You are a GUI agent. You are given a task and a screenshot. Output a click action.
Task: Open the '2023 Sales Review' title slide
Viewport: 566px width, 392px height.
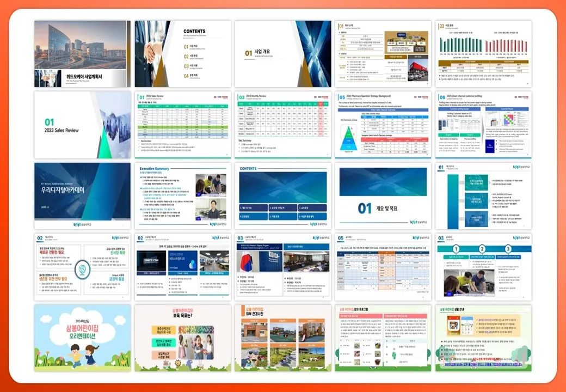coord(82,125)
